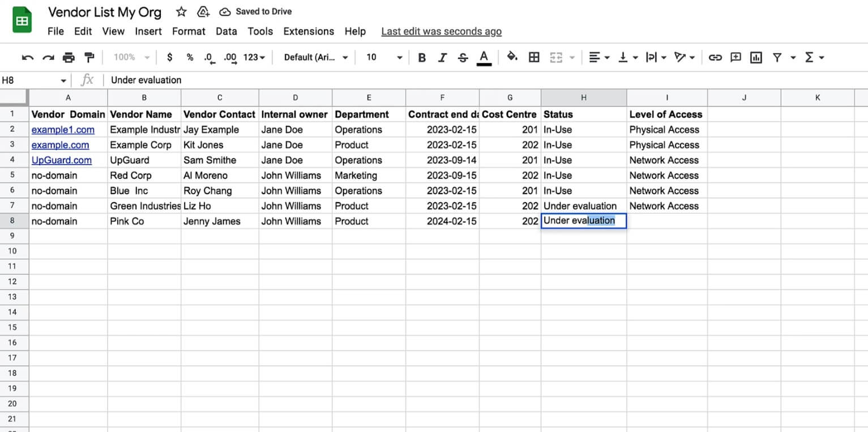Image resolution: width=868 pixels, height=432 pixels.
Task: Select the Level of Access header cell
Action: [667, 114]
